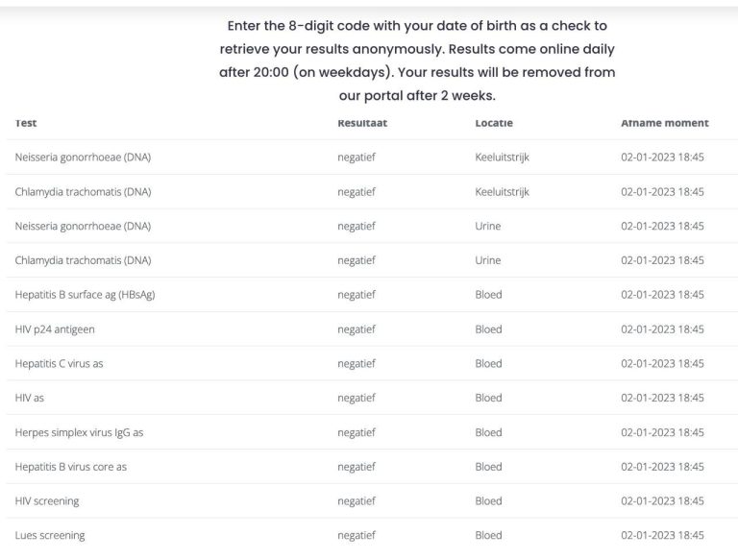The height and width of the screenshot is (560, 738).
Task: Click negatief result for Herpes simplex virus IgG
Action: 357,432
